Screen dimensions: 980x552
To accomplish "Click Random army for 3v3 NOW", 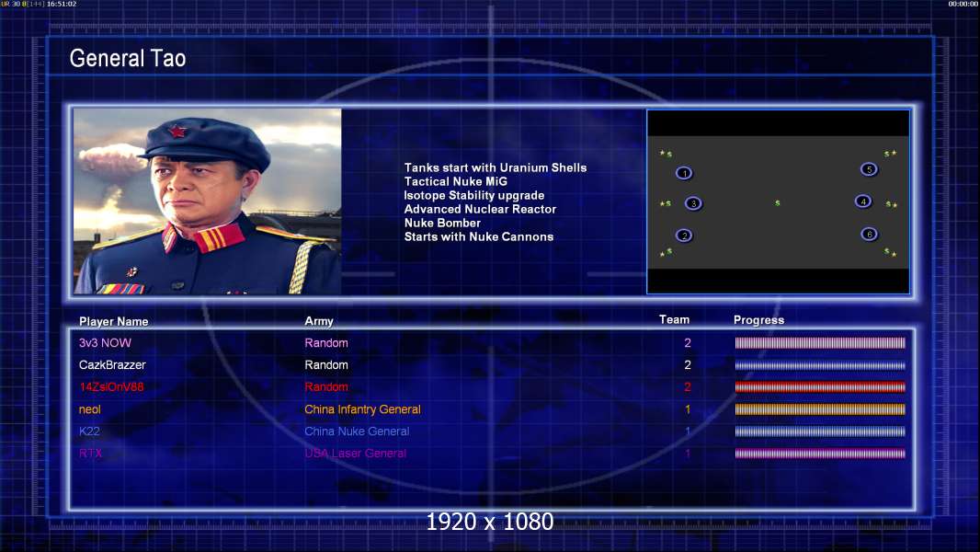I will (326, 342).
